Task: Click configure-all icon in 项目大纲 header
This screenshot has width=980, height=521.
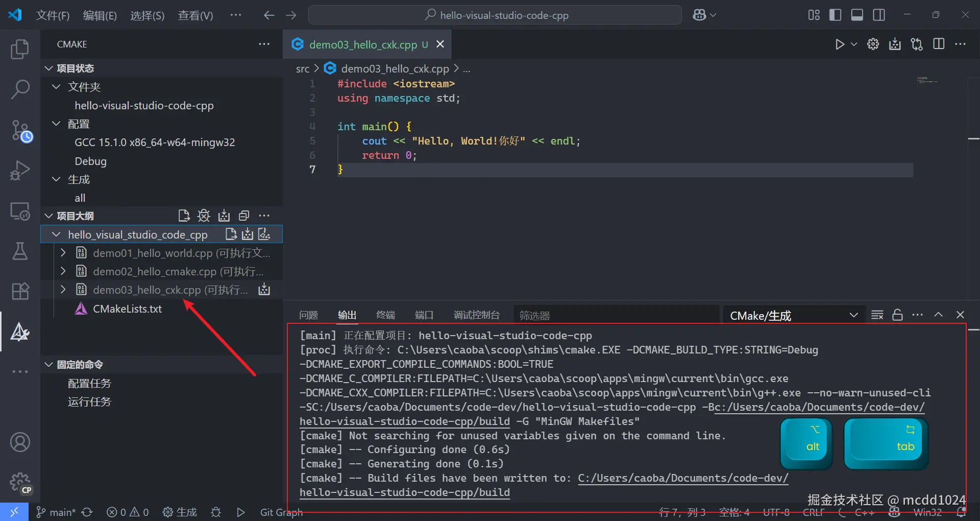Action: (x=184, y=216)
